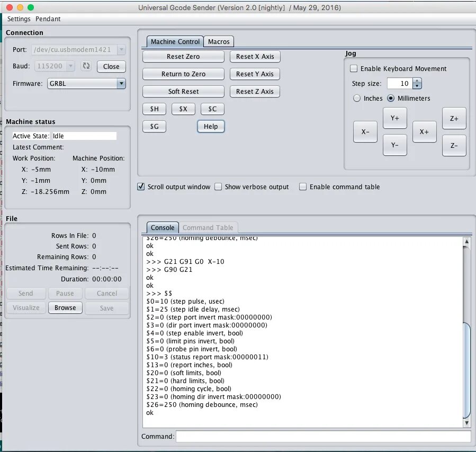
Task: Click the Visualize button
Action: 26,308
